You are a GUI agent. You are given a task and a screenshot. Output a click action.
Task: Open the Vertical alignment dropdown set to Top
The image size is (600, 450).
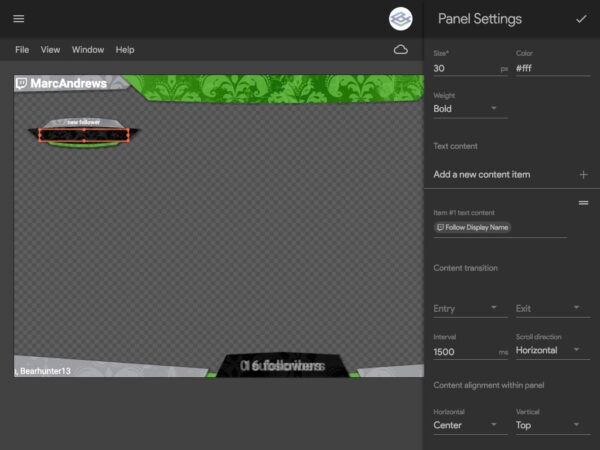553,425
